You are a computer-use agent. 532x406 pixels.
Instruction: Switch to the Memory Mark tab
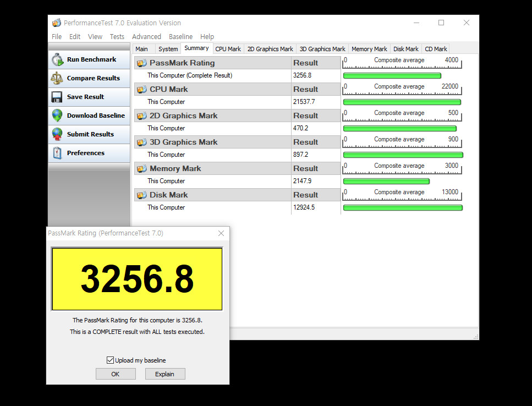[x=369, y=49]
